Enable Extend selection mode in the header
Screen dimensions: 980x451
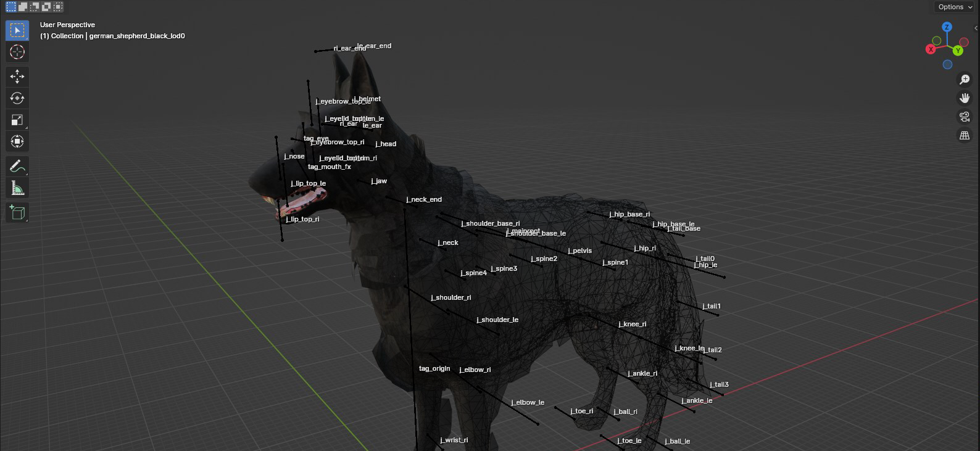pos(23,7)
